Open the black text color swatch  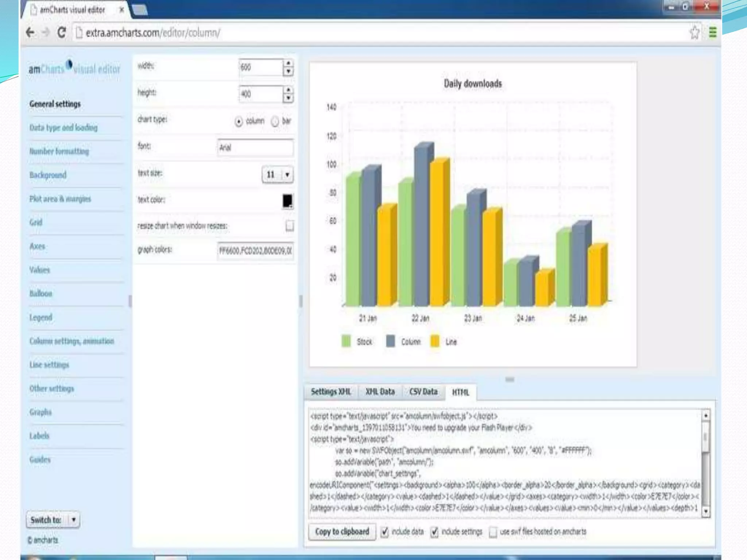pyautogui.click(x=287, y=201)
